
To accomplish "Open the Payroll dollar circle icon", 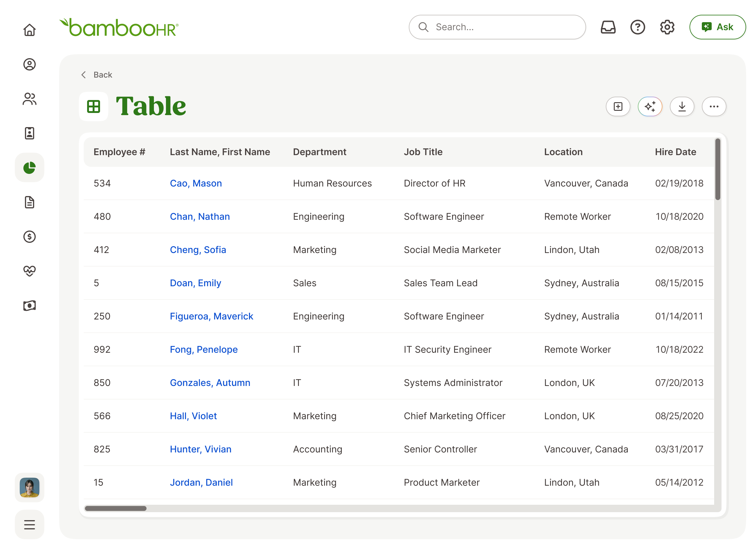I will coord(30,237).
